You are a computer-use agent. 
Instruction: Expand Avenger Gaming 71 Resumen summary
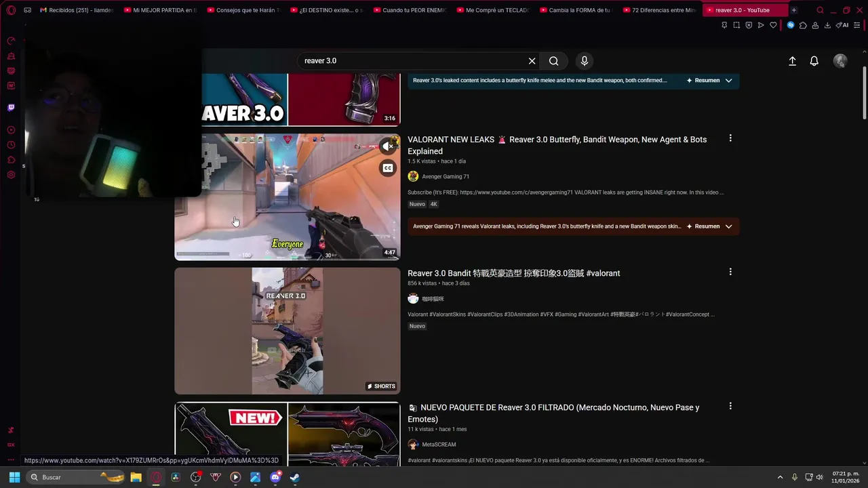(x=709, y=226)
